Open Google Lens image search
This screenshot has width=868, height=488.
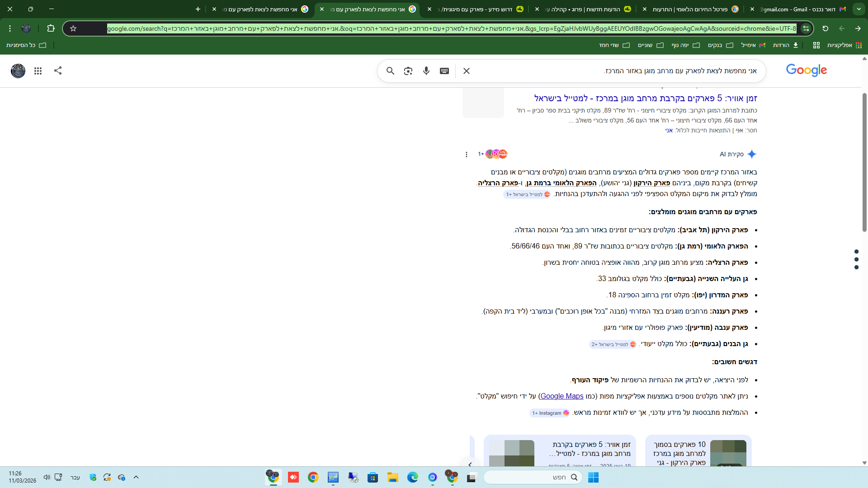pyautogui.click(x=408, y=71)
